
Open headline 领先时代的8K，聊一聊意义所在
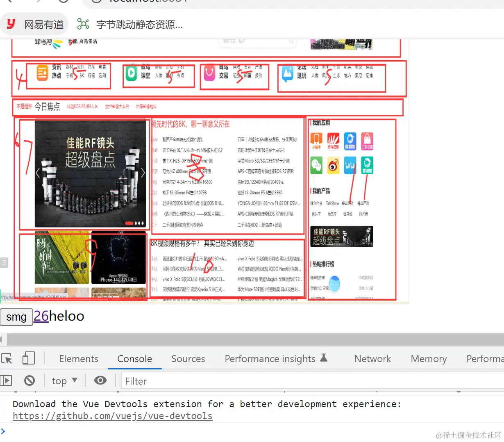[191, 124]
